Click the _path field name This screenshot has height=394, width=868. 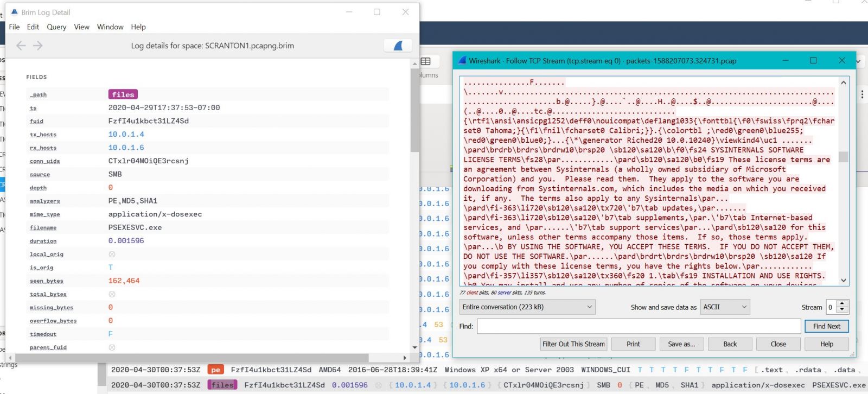[38, 95]
